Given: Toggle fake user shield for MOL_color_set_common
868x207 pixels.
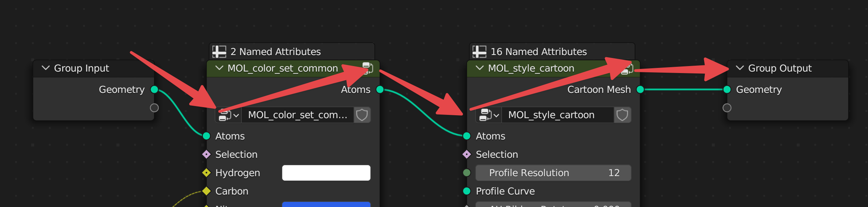Looking at the screenshot, I should click(362, 115).
